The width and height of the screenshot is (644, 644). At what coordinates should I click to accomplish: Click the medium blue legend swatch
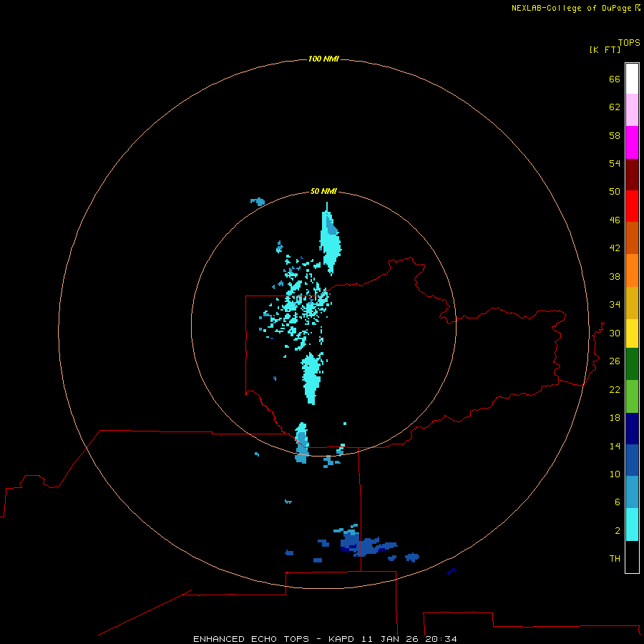coord(632,460)
